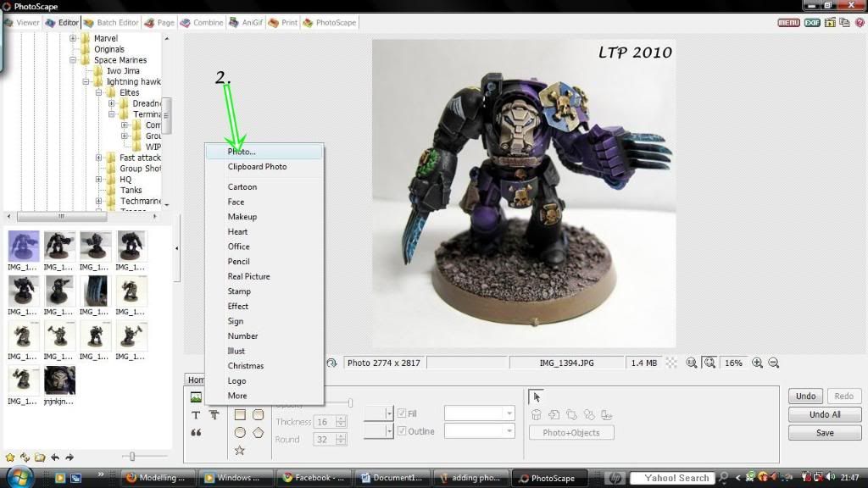
Task: Expand the Marvel folder node
Action: (x=73, y=38)
